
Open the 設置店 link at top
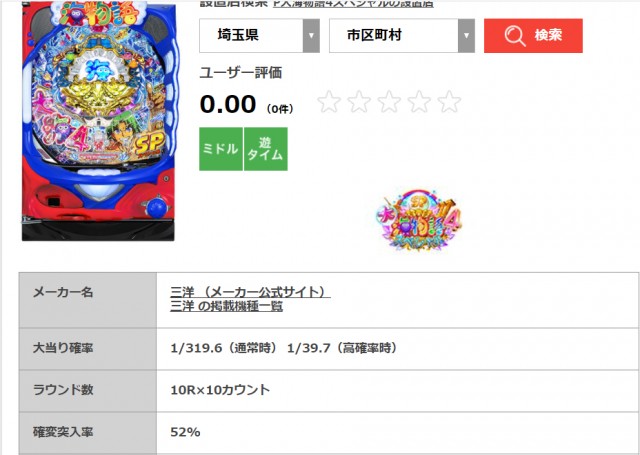[x=353, y=4]
